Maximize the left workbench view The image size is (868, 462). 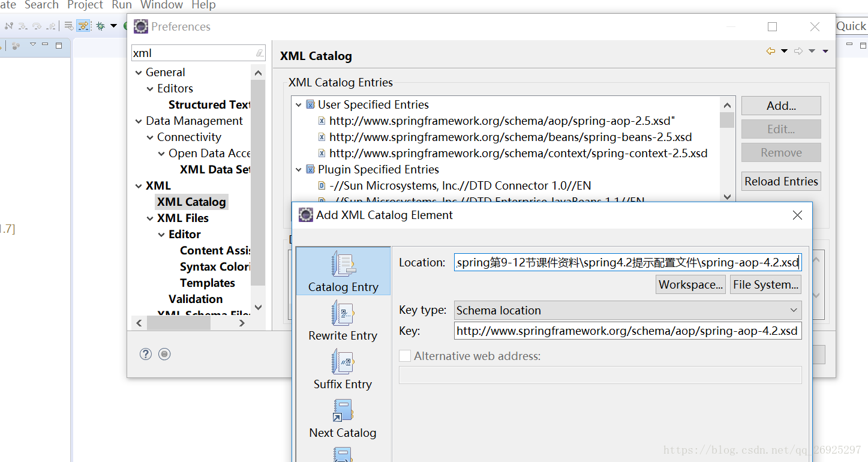(59, 46)
